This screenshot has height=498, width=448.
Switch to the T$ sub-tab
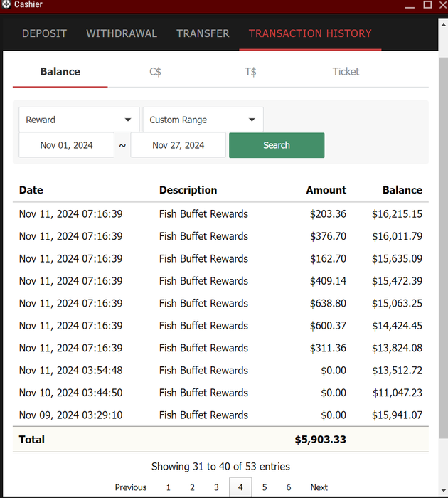[x=250, y=72]
